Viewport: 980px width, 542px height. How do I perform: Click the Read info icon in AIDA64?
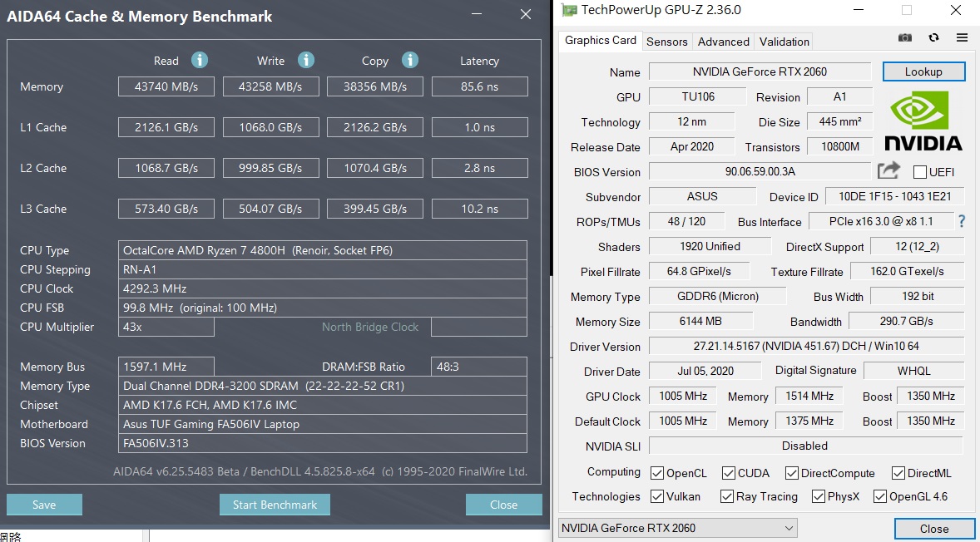click(x=200, y=60)
